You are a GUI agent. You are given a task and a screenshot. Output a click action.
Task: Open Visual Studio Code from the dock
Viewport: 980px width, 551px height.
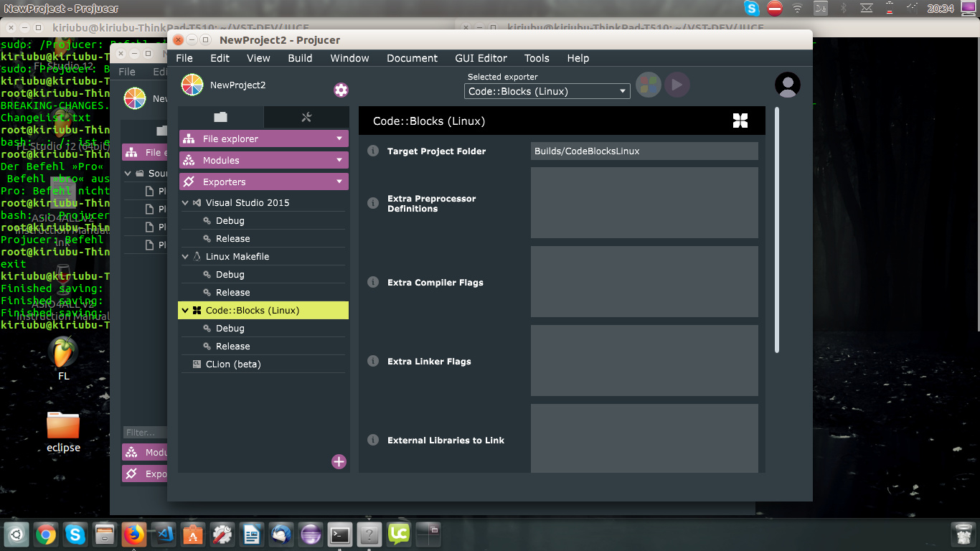tap(163, 534)
